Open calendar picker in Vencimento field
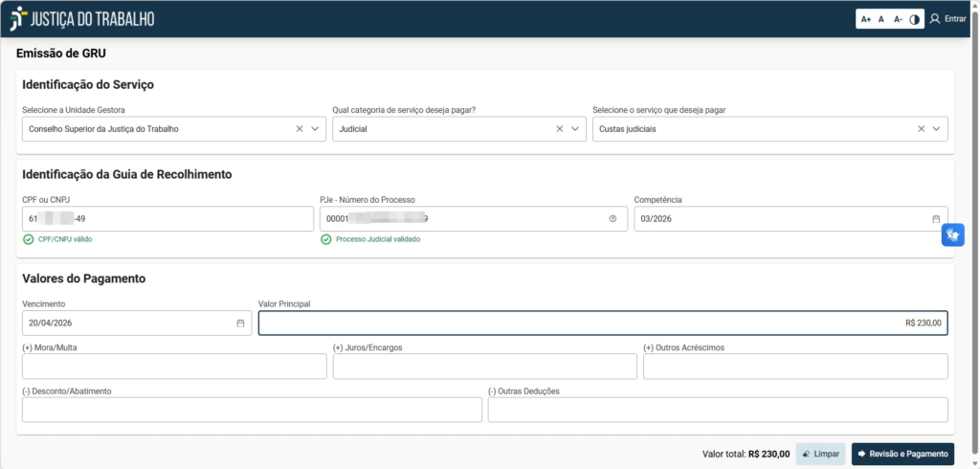The width and height of the screenshot is (980, 469). [240, 324]
